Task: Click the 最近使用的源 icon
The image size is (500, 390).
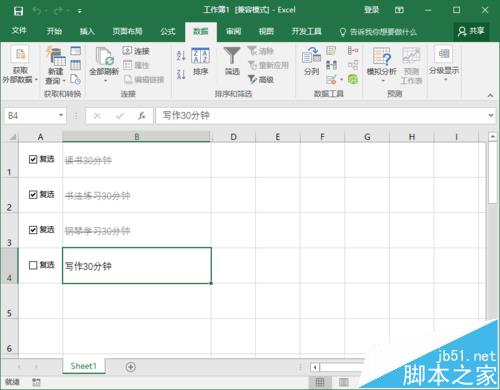Action: point(76,79)
